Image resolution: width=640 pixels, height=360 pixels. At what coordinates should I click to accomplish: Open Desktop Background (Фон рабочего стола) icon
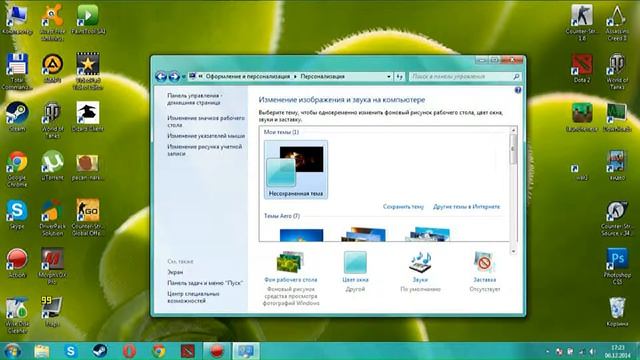pos(291,262)
